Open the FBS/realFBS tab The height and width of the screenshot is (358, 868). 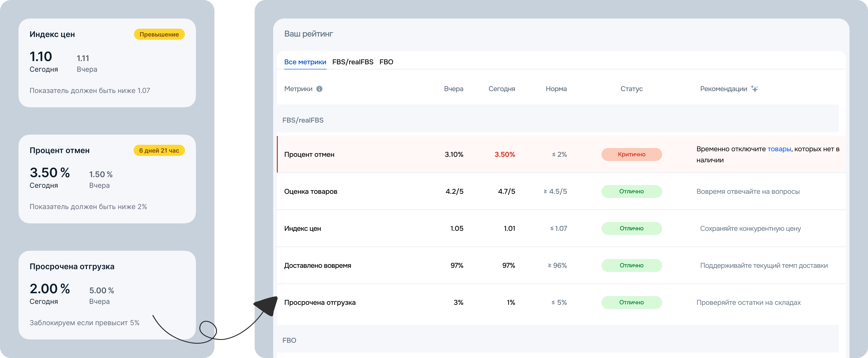[x=352, y=62]
